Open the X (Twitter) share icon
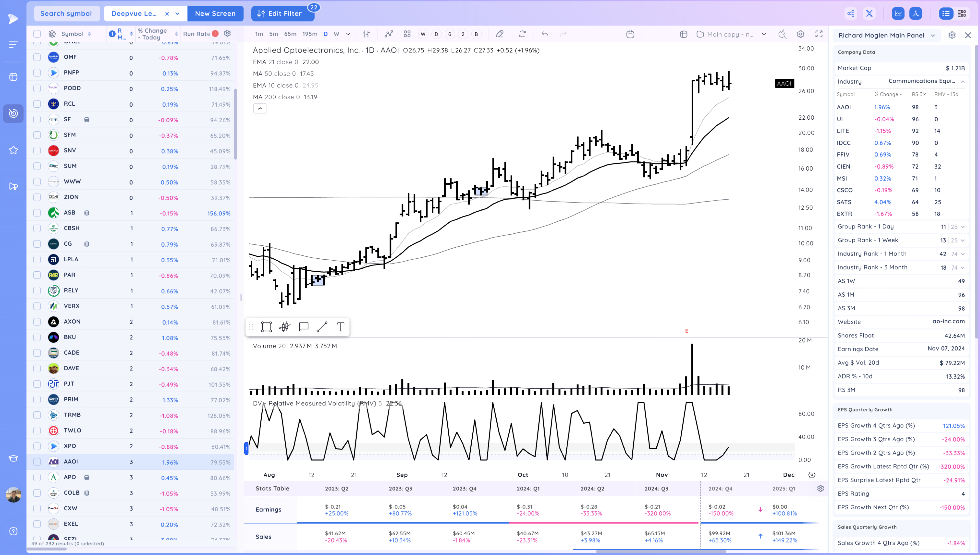This screenshot has width=980, height=555. 869,14
